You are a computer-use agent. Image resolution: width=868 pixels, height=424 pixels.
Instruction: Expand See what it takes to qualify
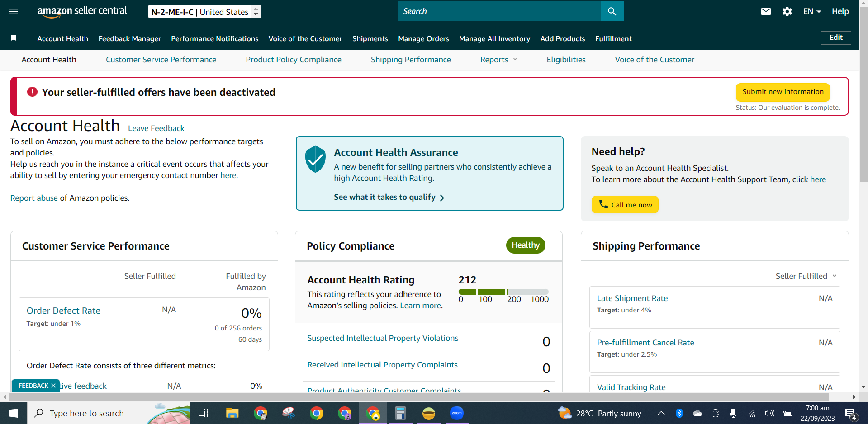click(x=389, y=197)
